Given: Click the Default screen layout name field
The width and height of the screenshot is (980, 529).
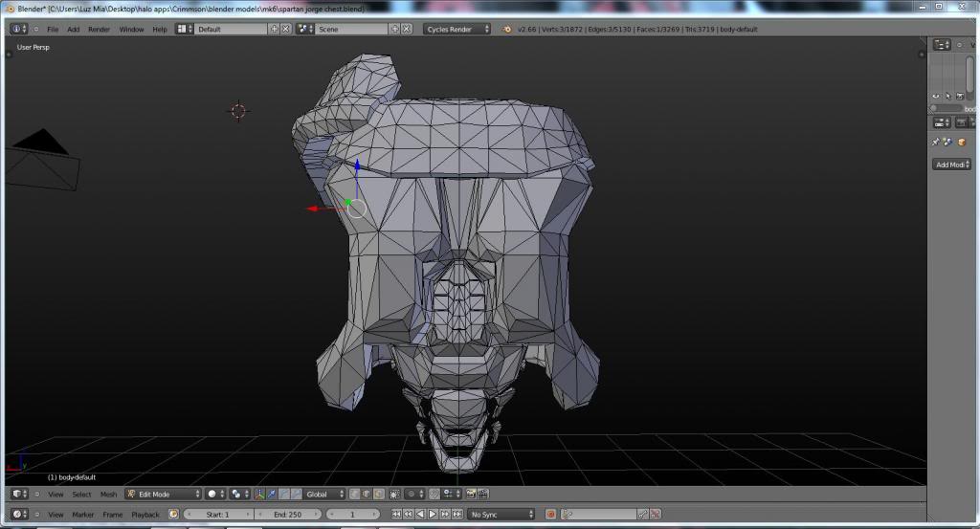Looking at the screenshot, I should pos(232,29).
